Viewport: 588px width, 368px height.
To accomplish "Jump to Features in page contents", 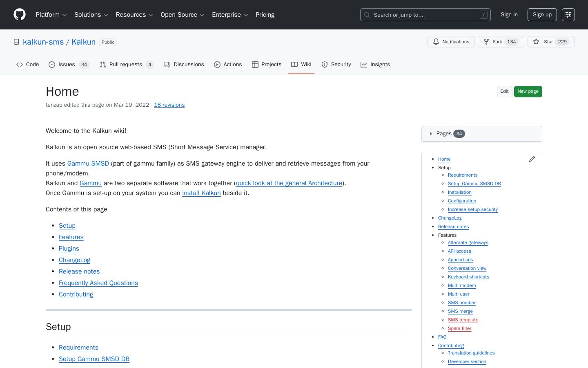I will [x=71, y=237].
